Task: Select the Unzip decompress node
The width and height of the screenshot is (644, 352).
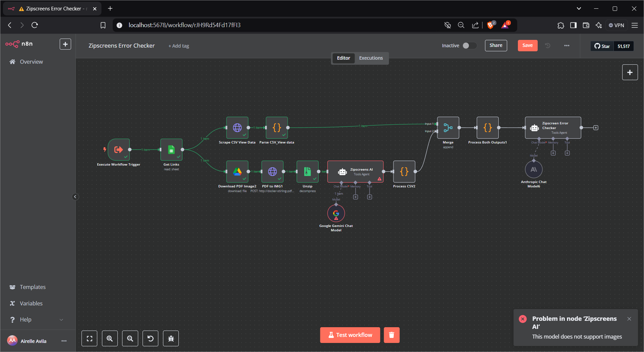Action: click(x=307, y=172)
